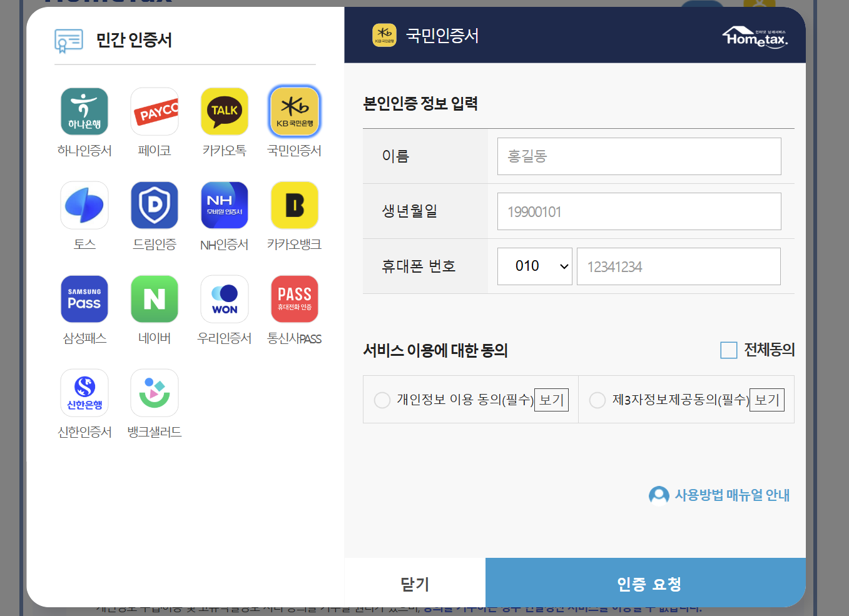Choose the 뱅크샐러드 certificate icon
Screen dimensions: 849x616
pyautogui.click(x=155, y=393)
